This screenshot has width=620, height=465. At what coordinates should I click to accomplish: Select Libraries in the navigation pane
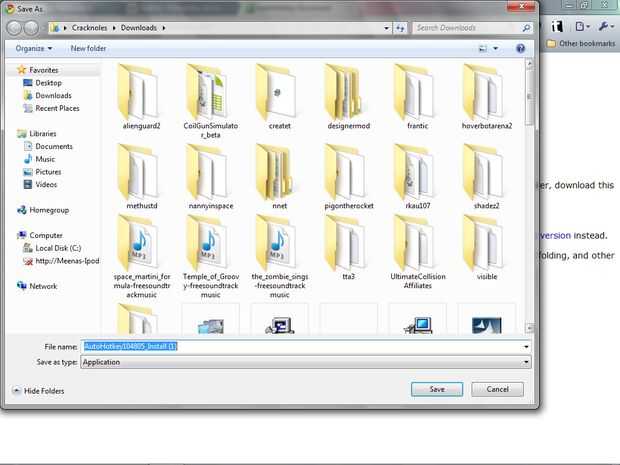tap(37, 134)
